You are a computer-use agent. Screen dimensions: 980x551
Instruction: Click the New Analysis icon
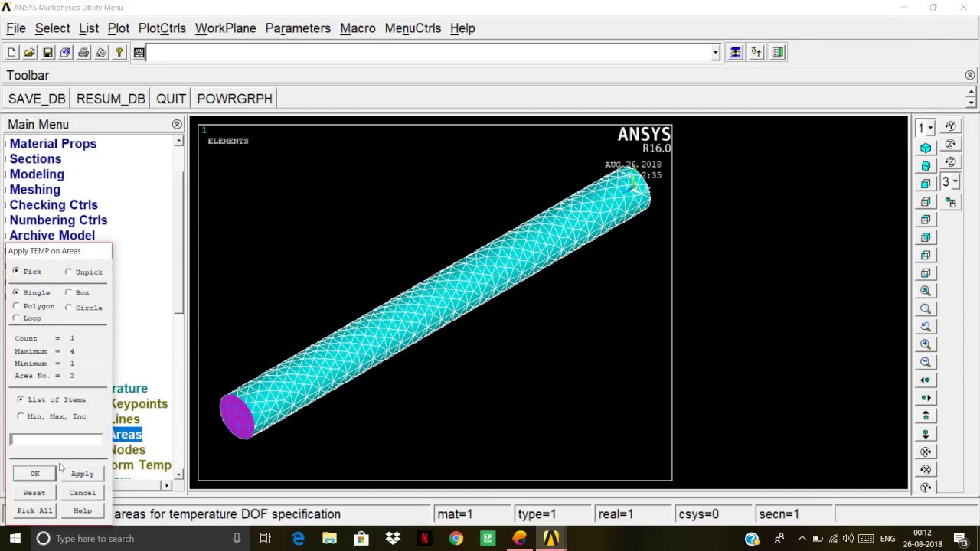pyautogui.click(x=11, y=52)
